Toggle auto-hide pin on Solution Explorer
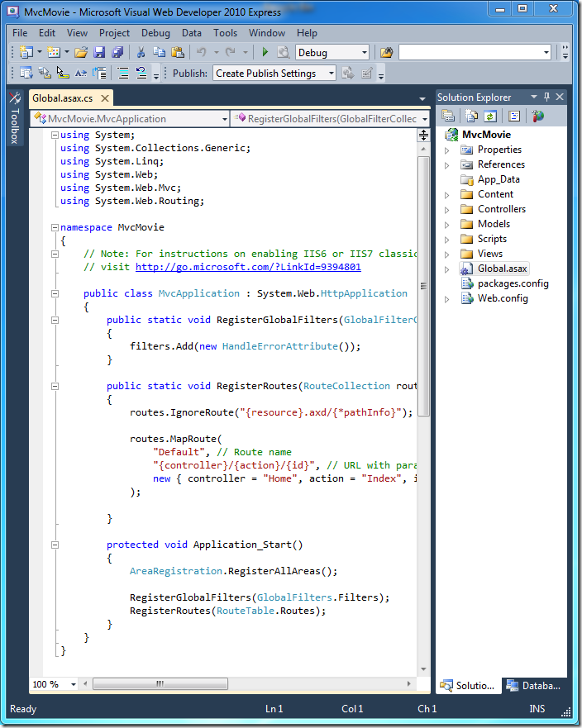This screenshot has width=582, height=728. point(546,97)
